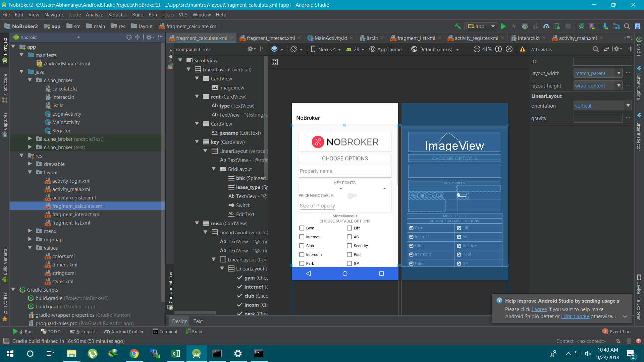Click the green Run app button
Image resolution: width=644 pixels, height=362 pixels.
[503, 26]
